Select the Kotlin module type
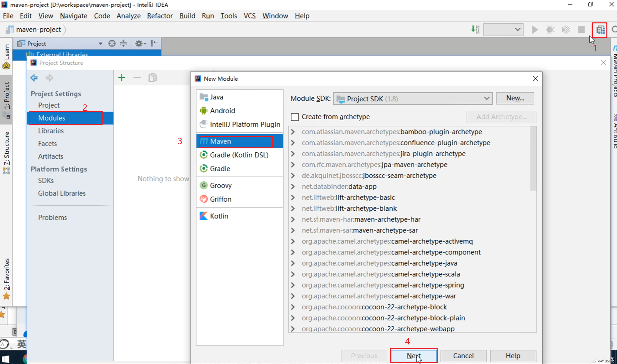Screen dimensions: 617x364 (240, 216)
